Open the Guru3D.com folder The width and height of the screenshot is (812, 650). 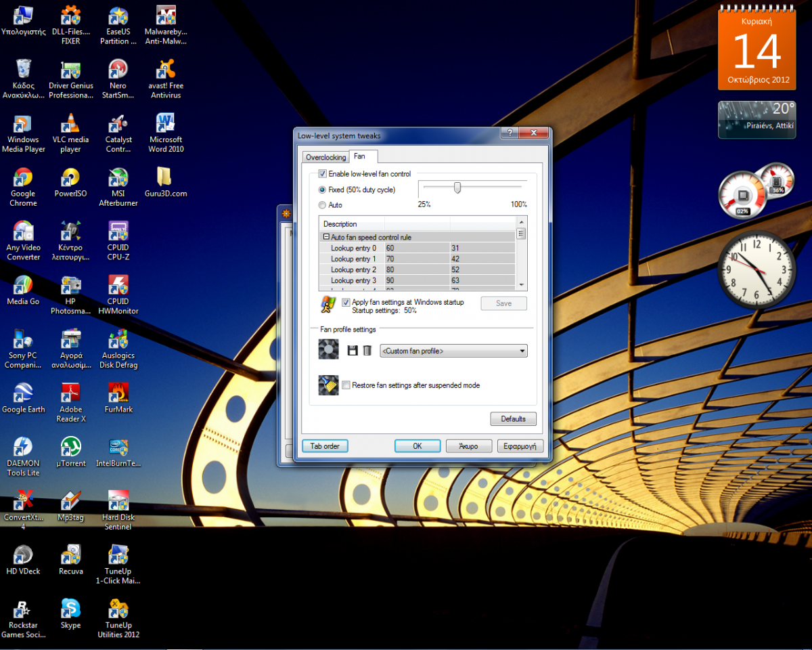click(166, 183)
